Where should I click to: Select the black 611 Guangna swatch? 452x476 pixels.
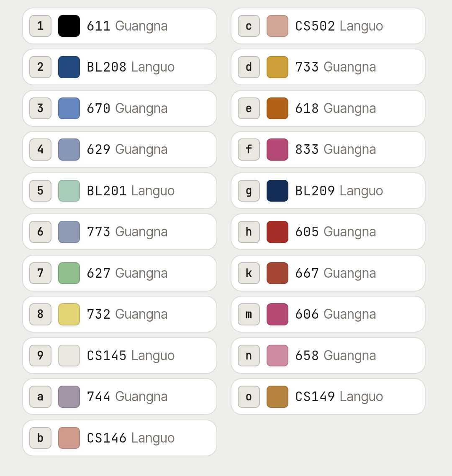(69, 26)
